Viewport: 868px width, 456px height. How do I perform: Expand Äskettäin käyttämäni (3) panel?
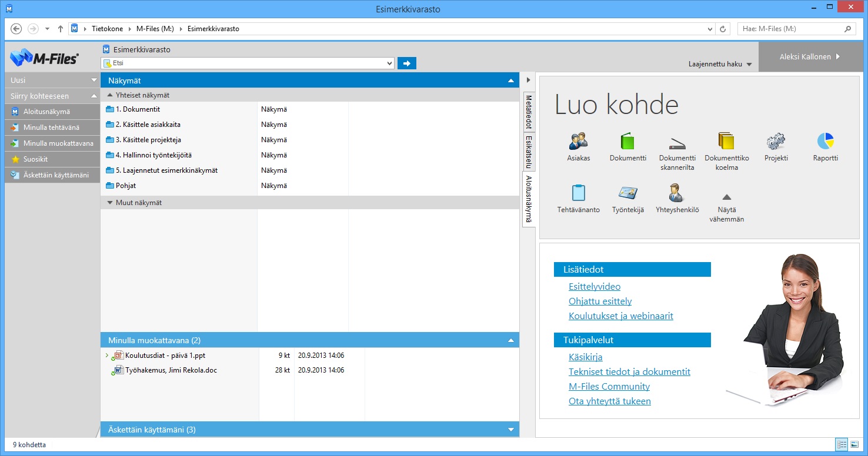point(511,430)
